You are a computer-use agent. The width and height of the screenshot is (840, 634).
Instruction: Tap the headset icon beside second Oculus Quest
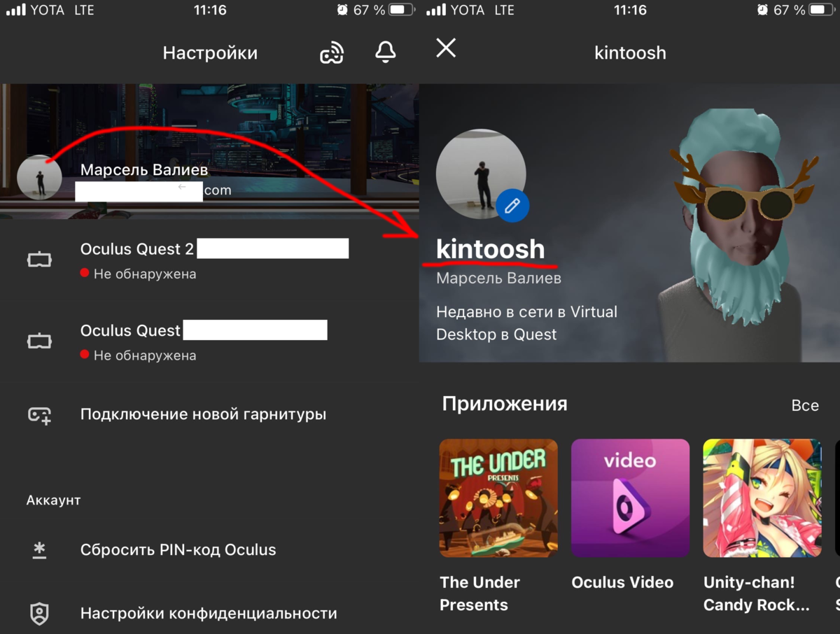(x=39, y=341)
